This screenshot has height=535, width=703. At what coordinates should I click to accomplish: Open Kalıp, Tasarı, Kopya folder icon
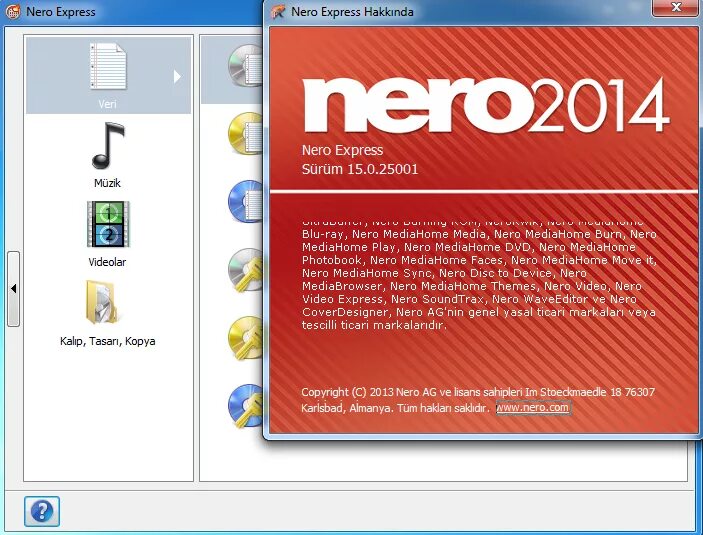click(x=101, y=302)
